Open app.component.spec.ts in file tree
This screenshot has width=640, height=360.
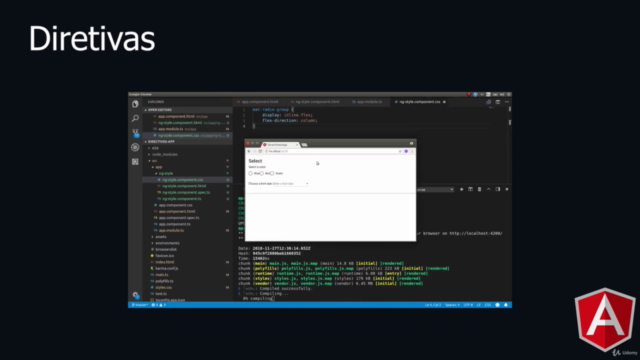(x=179, y=218)
